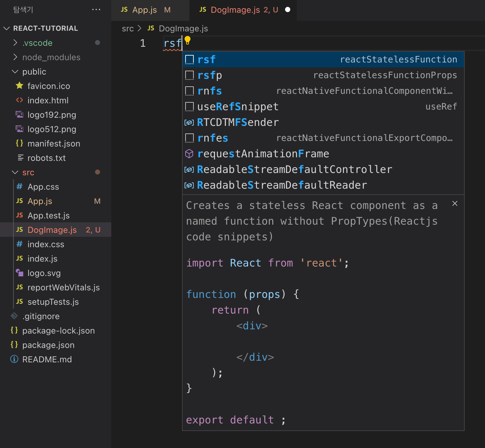Screen dimensions: 485x448
Task: Click the M modified badge on App.js row
Action: pyautogui.click(x=97, y=201)
